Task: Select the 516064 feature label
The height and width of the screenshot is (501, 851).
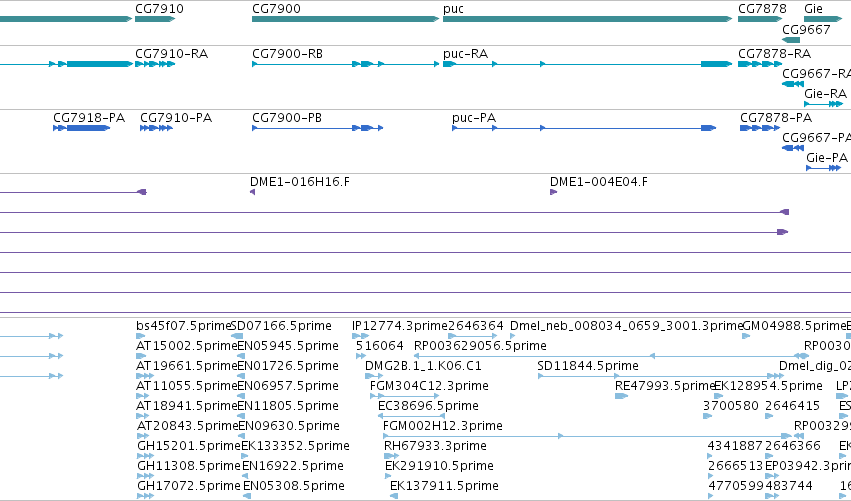Action: pos(380,346)
